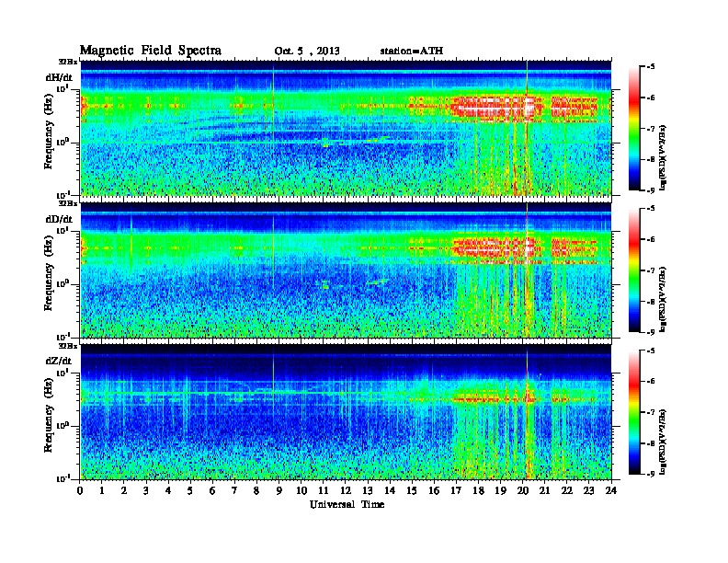This screenshot has width=728, height=563.
Task: Click the "24" hour tick on Universal Time axis
Action: click(x=611, y=490)
